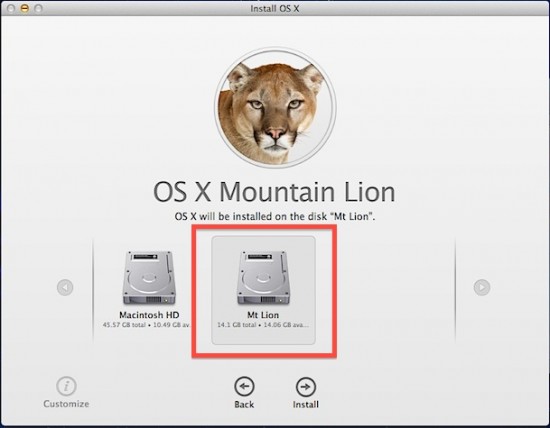Click the Back text label
The image size is (550, 428).
point(244,404)
